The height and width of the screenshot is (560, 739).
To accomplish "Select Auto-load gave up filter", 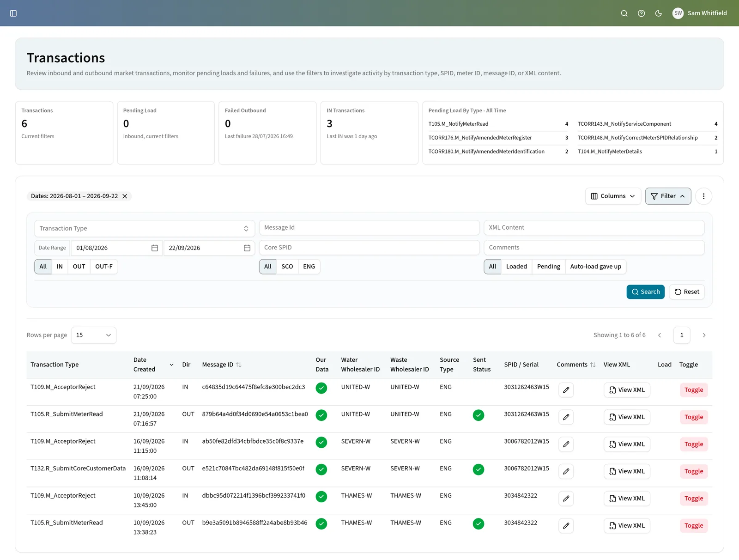I will tap(596, 267).
